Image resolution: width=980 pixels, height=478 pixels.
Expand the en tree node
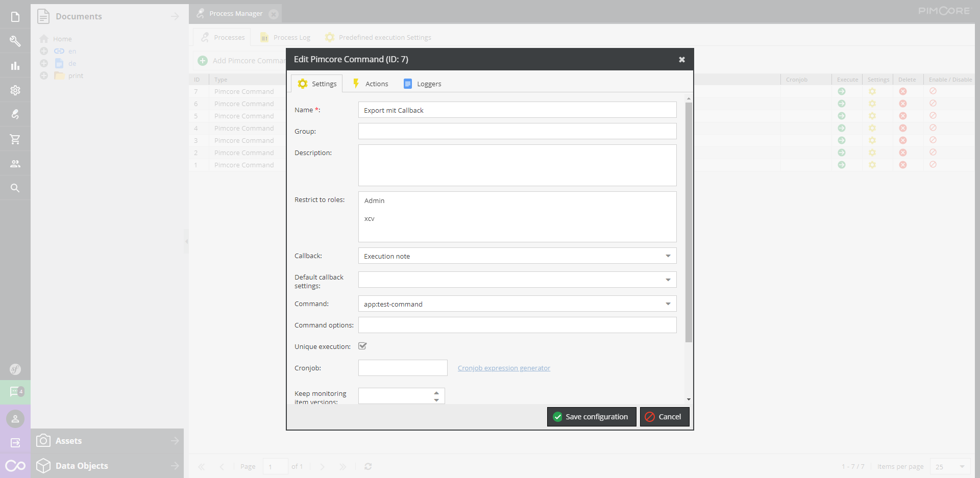(x=44, y=51)
